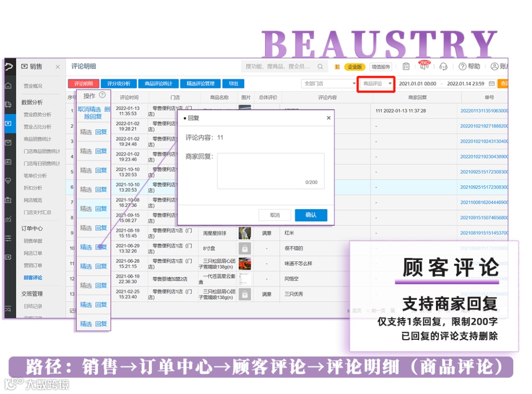Open the 商品评论 comment type dropdown
Viewport: 532px width, 394px height.
[377, 83]
